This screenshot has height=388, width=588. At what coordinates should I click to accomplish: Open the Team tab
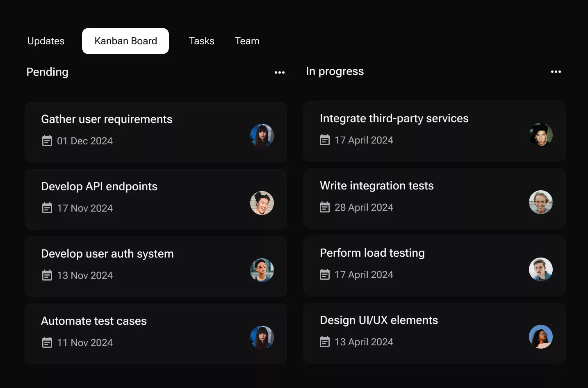[x=247, y=41]
